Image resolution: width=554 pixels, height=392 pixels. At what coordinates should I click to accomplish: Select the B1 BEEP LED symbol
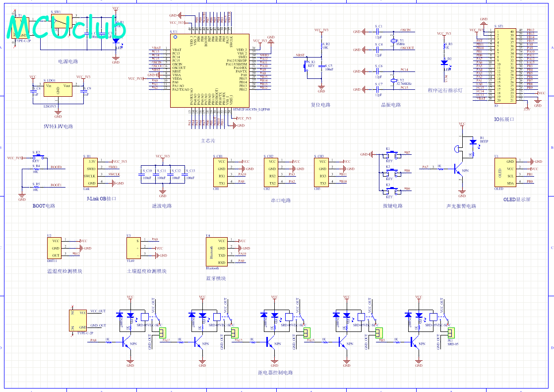click(x=473, y=142)
